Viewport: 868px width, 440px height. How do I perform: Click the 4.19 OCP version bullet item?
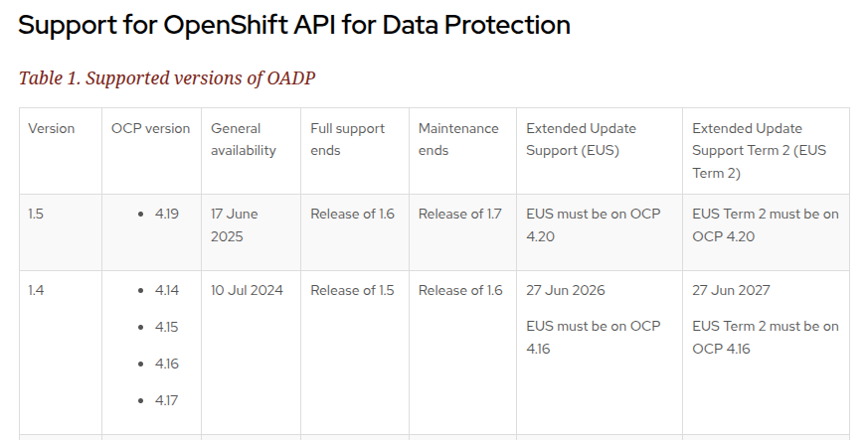tap(167, 214)
